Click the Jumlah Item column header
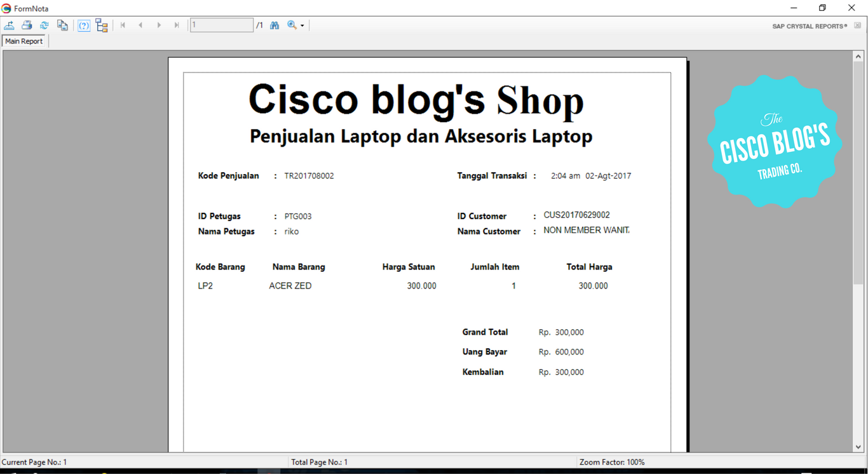The image size is (868, 474). (495, 267)
